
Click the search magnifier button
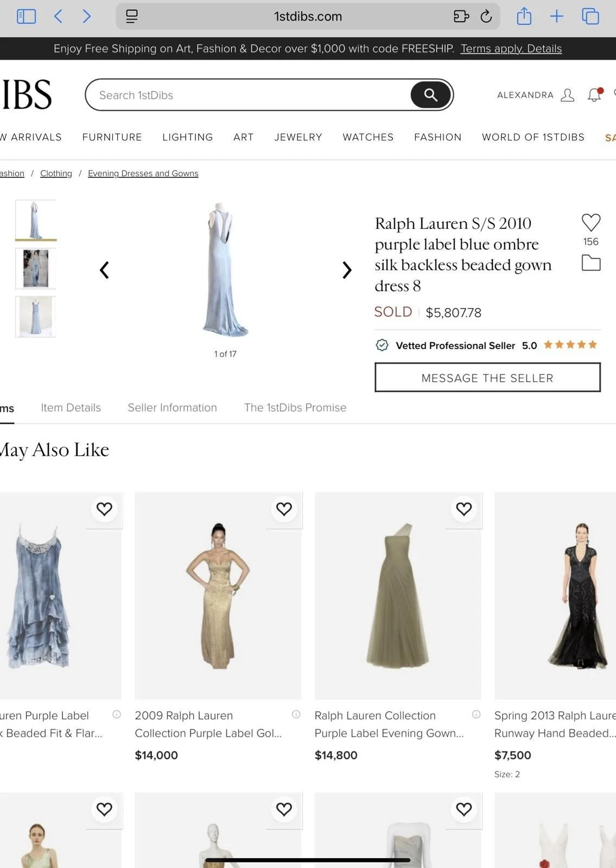430,95
